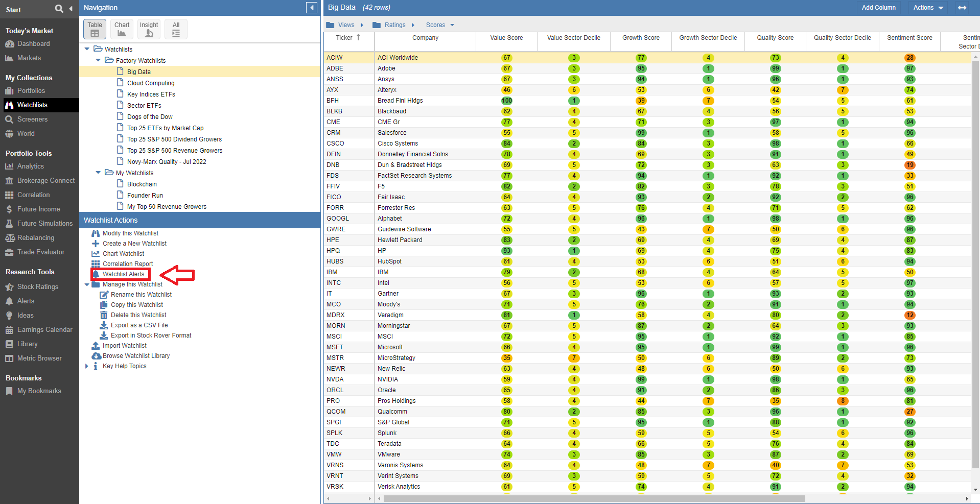Click Chart Watchlist action
This screenshot has height=504, width=980.
pos(123,254)
